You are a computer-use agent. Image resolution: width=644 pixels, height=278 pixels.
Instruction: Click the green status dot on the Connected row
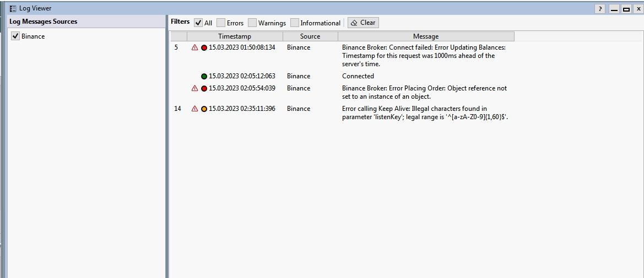(x=204, y=77)
